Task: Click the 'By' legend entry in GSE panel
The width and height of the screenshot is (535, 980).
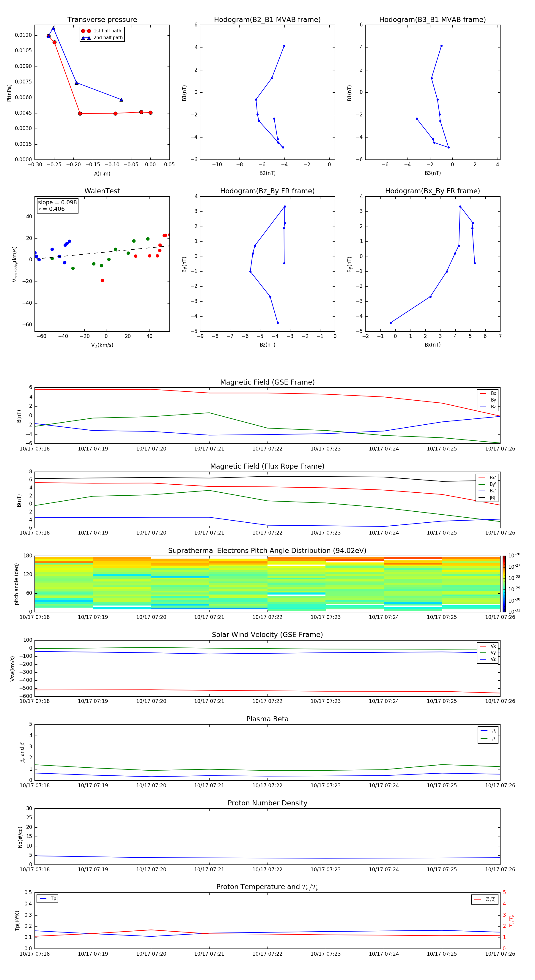Action: coord(488,400)
